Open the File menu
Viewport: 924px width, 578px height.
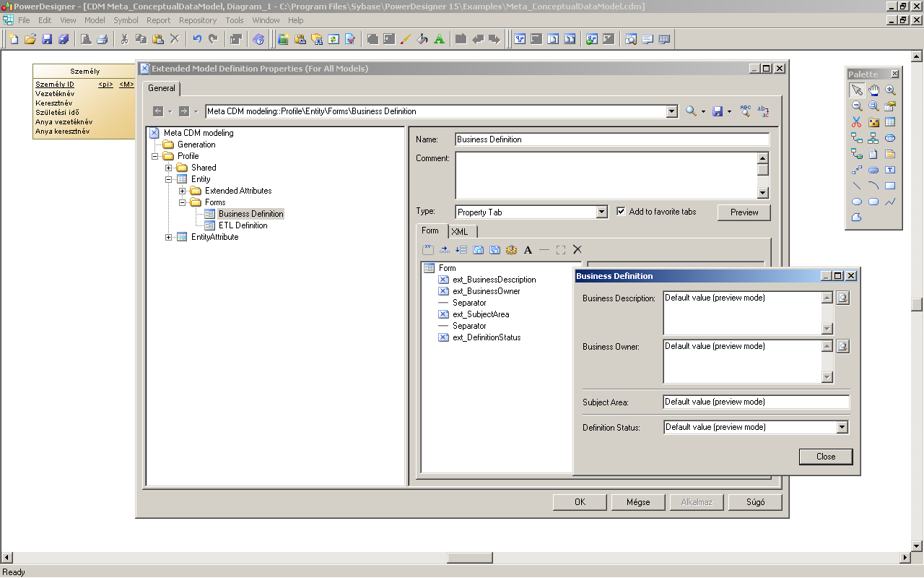[x=24, y=20]
